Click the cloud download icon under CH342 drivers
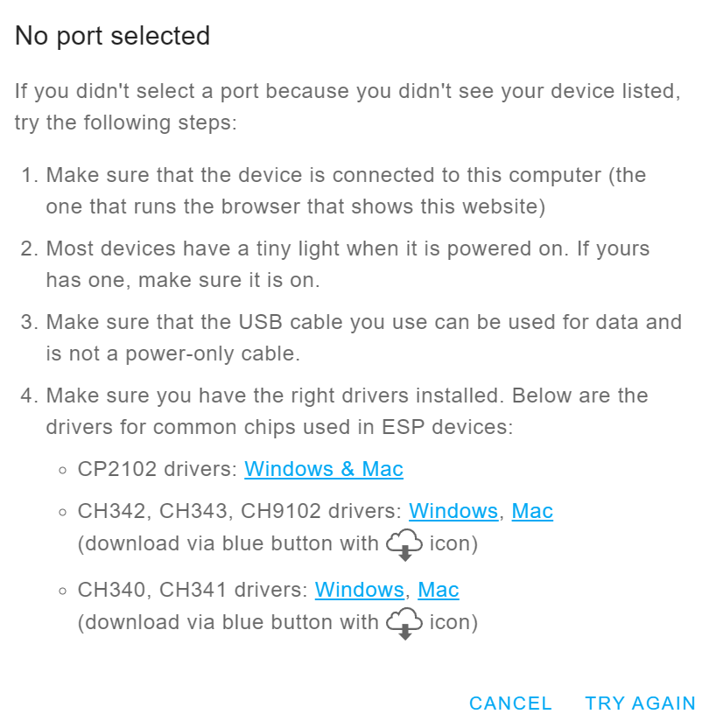Viewport: 709px width, 728px height. 404,544
